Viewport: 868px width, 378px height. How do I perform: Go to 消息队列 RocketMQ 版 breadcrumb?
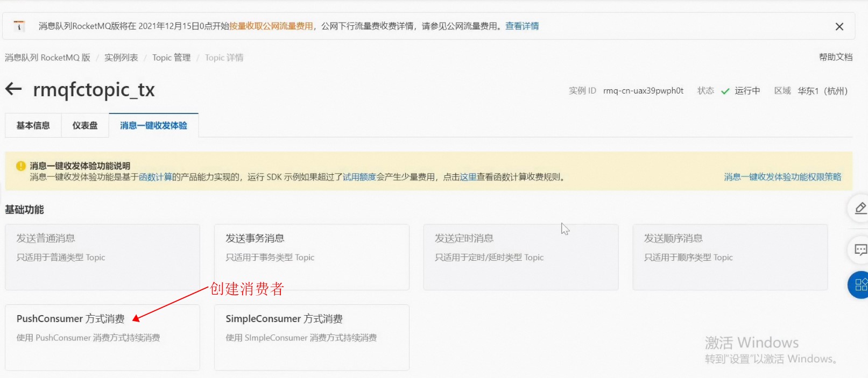click(x=47, y=58)
